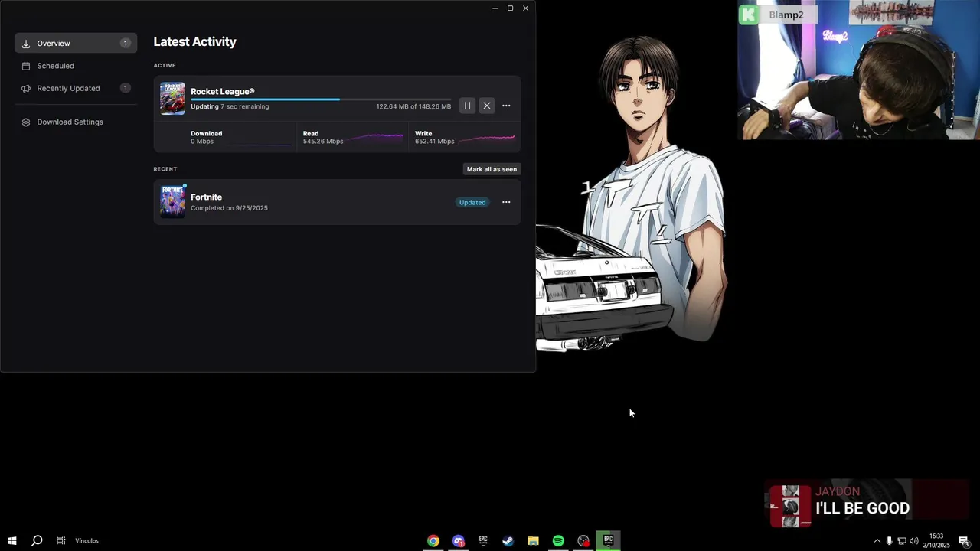Click the Fortnite title text

pyautogui.click(x=206, y=197)
